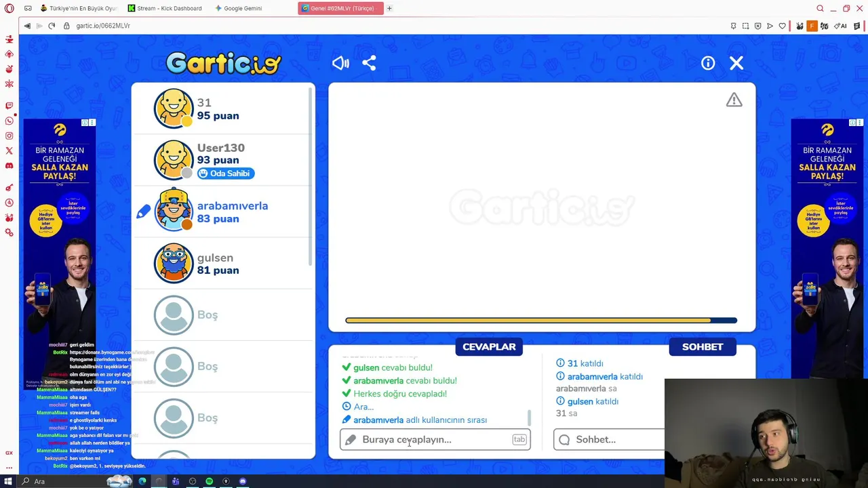
Task: Click the left Salla Kazan Paylaş ad
Action: 59,254
